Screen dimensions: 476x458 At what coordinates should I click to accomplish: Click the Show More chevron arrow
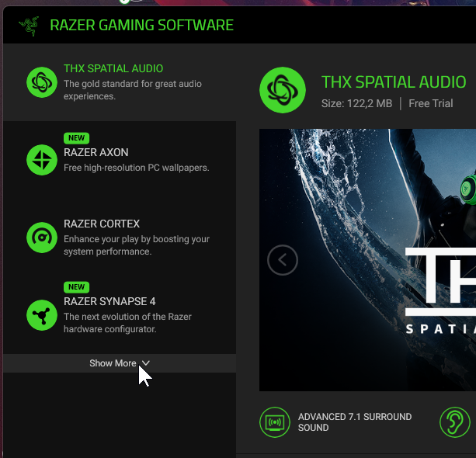146,363
